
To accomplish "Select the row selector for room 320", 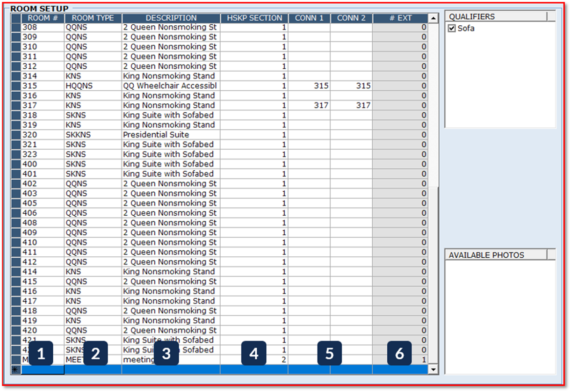I will (x=15, y=135).
